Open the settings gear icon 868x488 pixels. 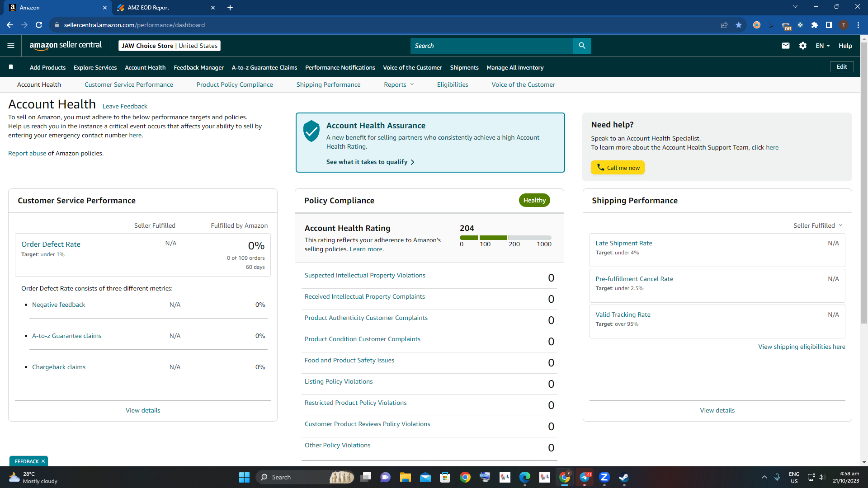(803, 46)
